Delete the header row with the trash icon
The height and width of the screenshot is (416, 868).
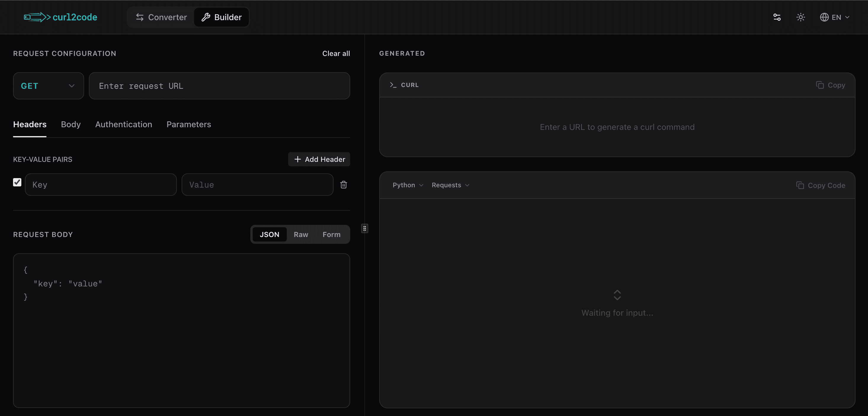pos(344,185)
